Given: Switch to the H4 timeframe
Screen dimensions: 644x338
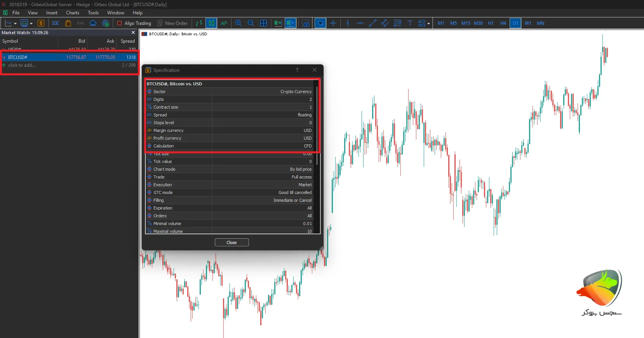Looking at the screenshot, I should tap(503, 23).
